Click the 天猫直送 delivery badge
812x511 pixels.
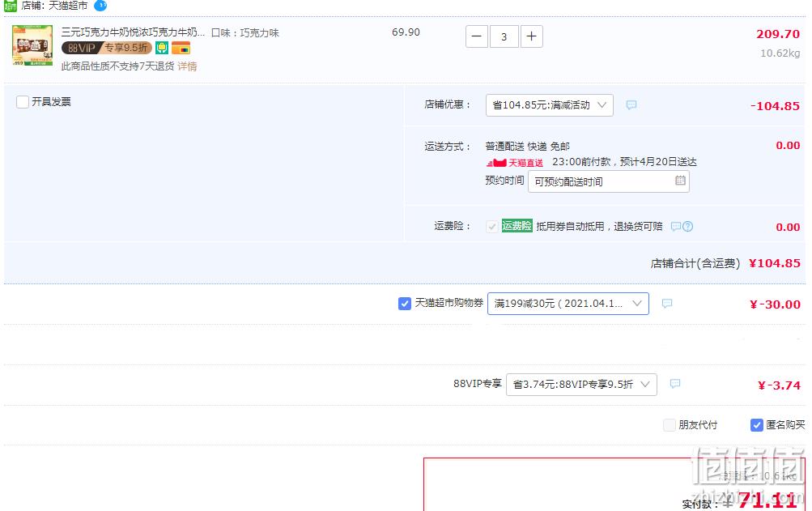coord(515,163)
